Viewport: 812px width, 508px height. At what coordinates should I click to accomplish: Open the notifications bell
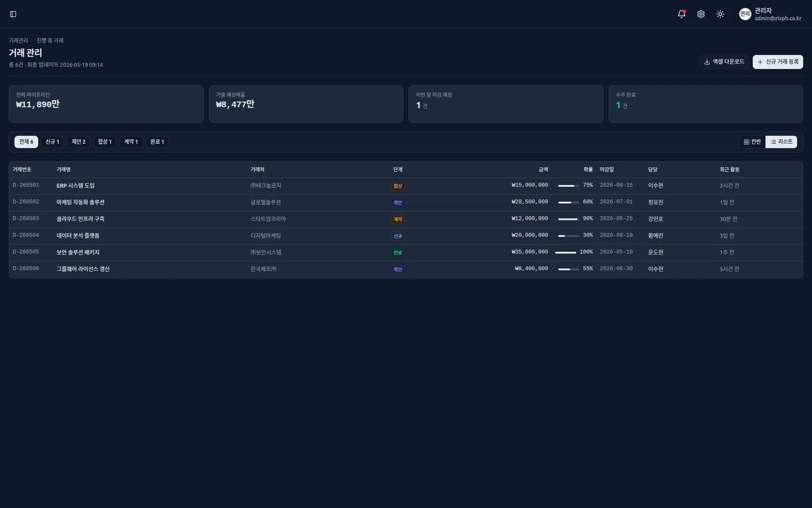tap(682, 14)
